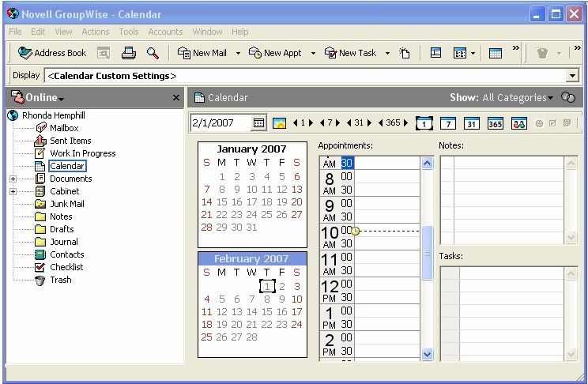
Task: Go back seven days
Action: pyautogui.click(x=322, y=122)
